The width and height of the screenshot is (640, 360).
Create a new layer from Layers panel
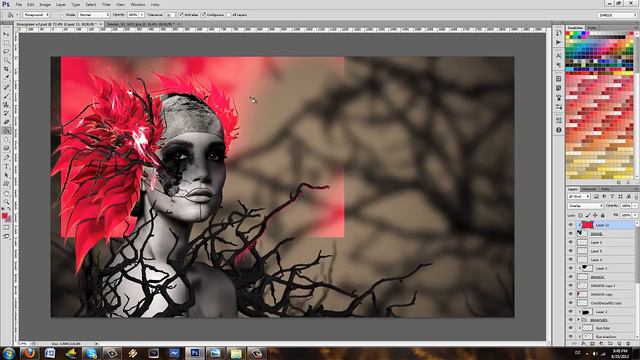coord(620,344)
